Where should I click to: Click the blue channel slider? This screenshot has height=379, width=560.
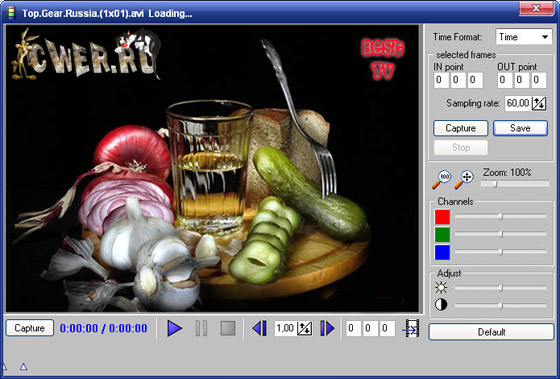[501, 252]
